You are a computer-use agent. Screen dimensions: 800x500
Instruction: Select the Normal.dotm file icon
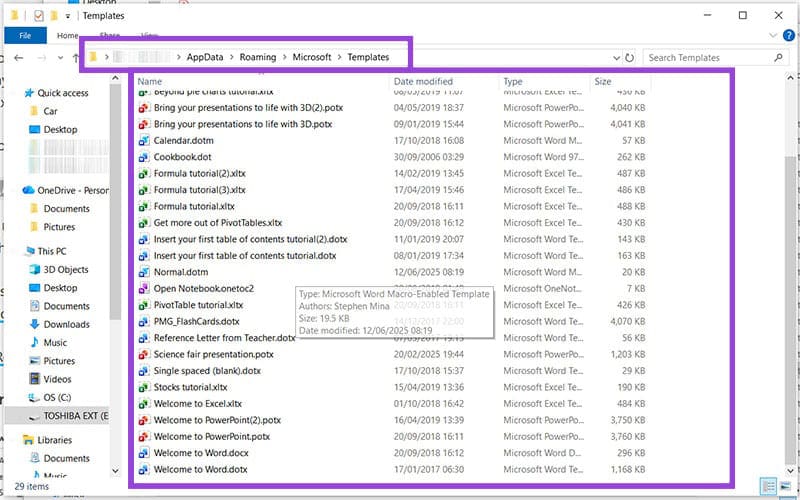[144, 272]
